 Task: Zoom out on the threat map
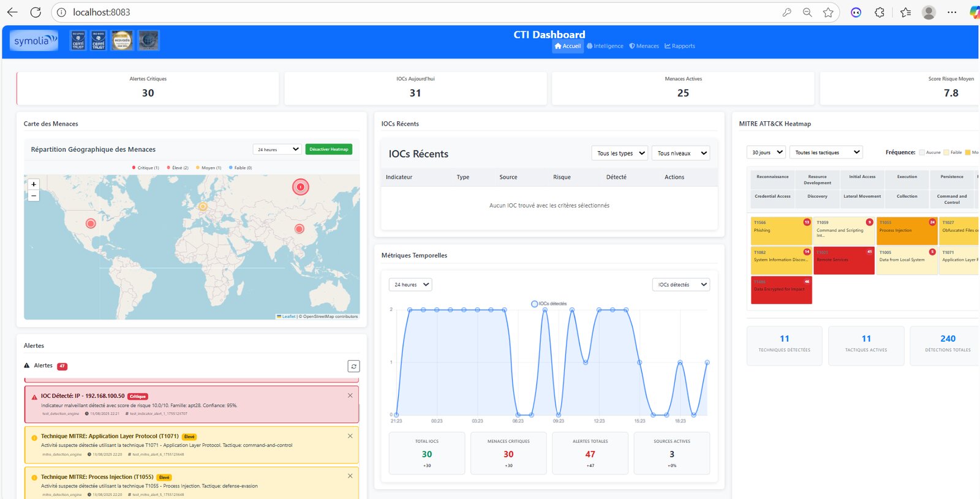34,196
